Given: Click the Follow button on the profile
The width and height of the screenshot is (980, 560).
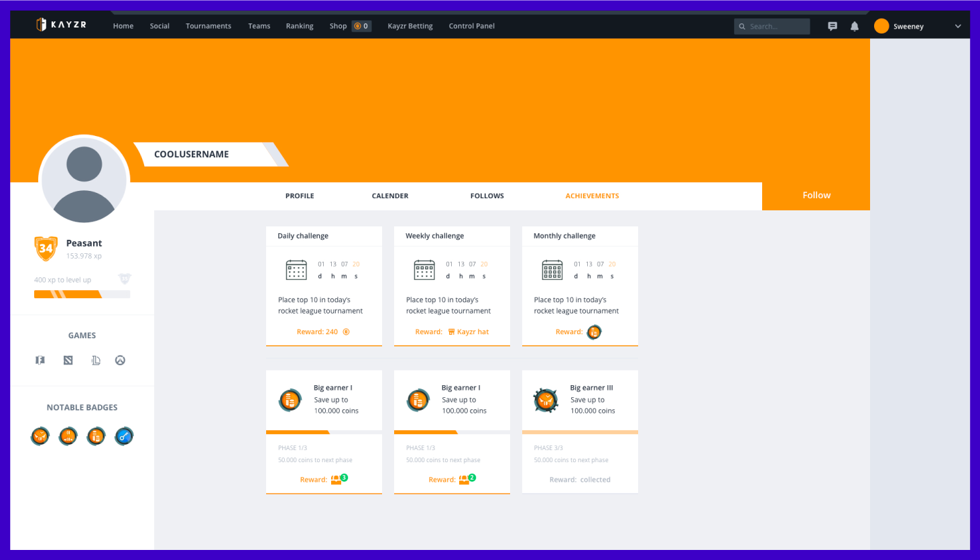Looking at the screenshot, I should tap(816, 195).
